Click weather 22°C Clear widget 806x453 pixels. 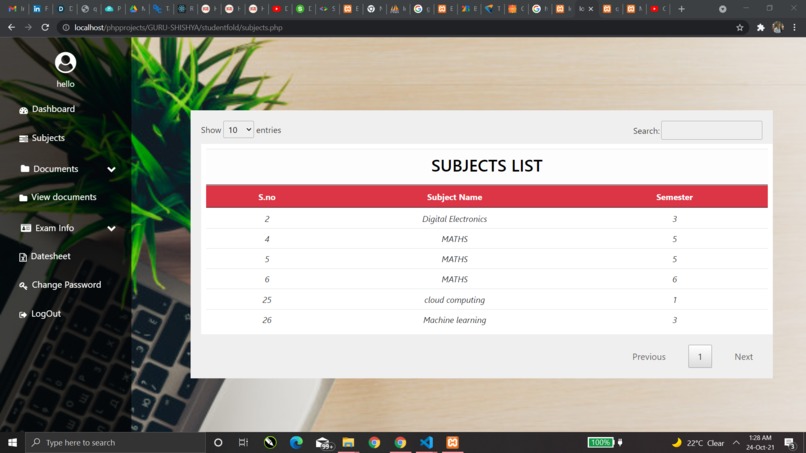coord(698,443)
